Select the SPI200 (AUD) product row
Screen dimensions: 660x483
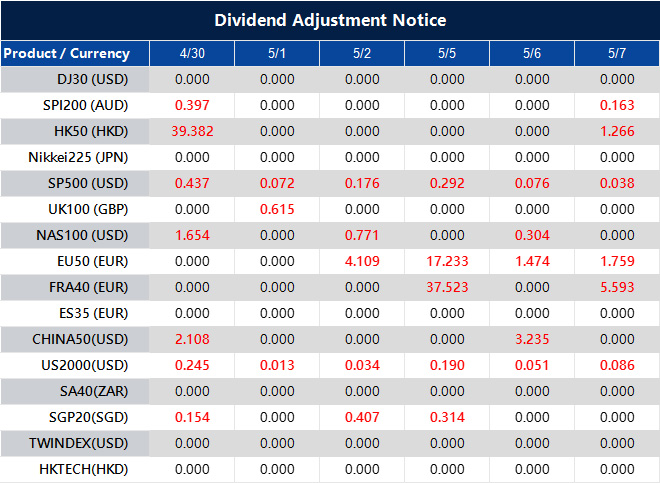coord(88,105)
